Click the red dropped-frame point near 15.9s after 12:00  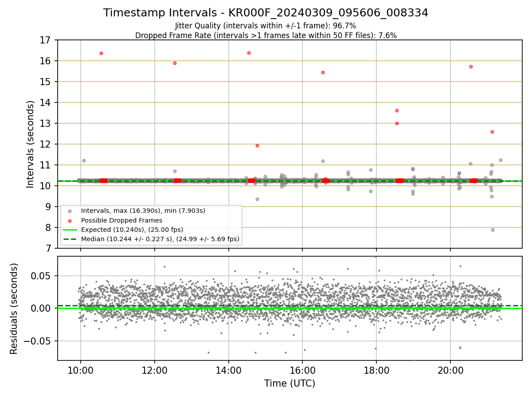click(x=175, y=63)
